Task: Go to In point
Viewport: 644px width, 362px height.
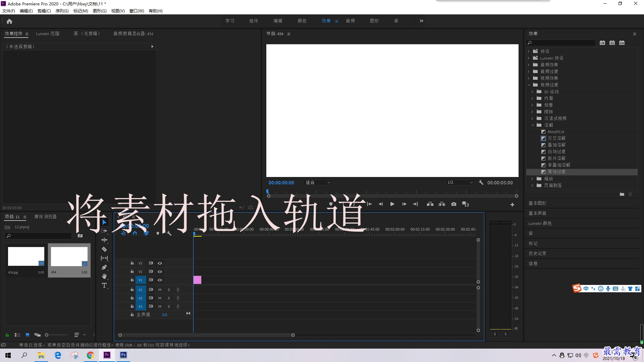Action: tap(369, 204)
